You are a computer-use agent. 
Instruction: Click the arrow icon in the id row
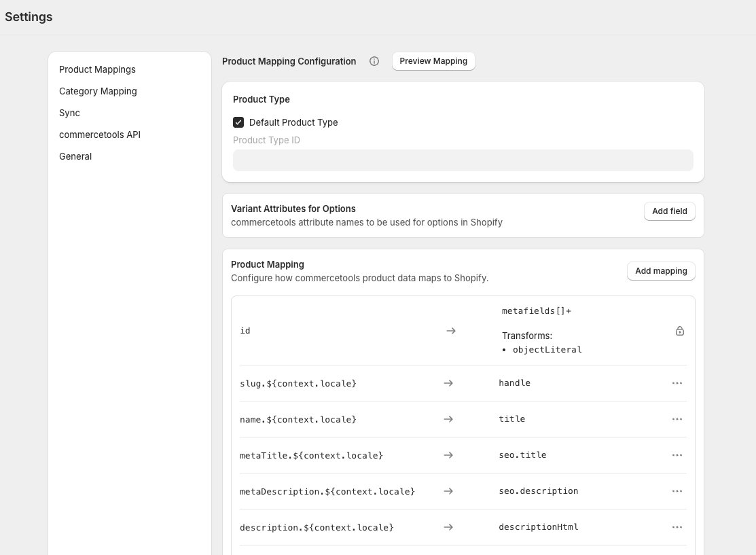pos(451,331)
